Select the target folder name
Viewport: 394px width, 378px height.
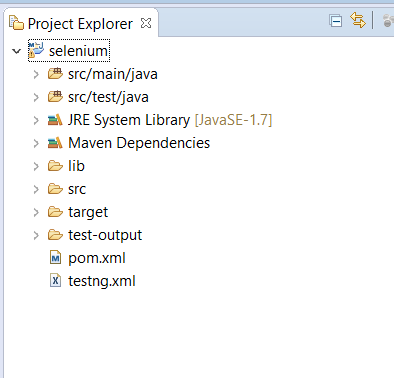(88, 212)
